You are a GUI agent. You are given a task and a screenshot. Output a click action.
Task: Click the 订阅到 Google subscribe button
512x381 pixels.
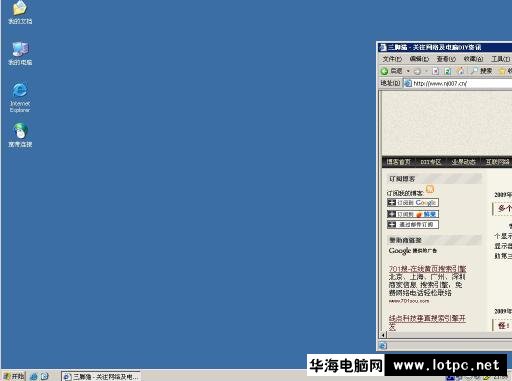[x=413, y=202]
